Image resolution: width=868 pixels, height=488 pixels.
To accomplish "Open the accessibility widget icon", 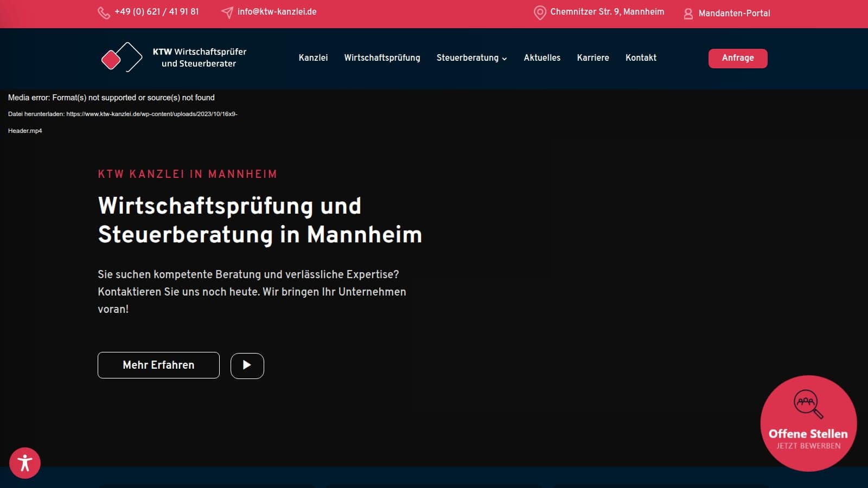I will pyautogui.click(x=25, y=463).
